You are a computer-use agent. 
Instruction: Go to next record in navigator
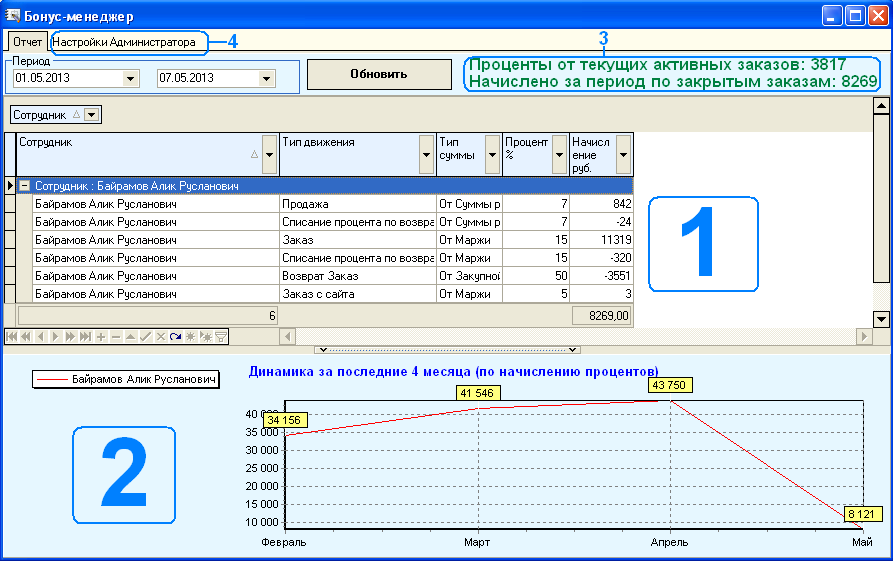(x=55, y=337)
